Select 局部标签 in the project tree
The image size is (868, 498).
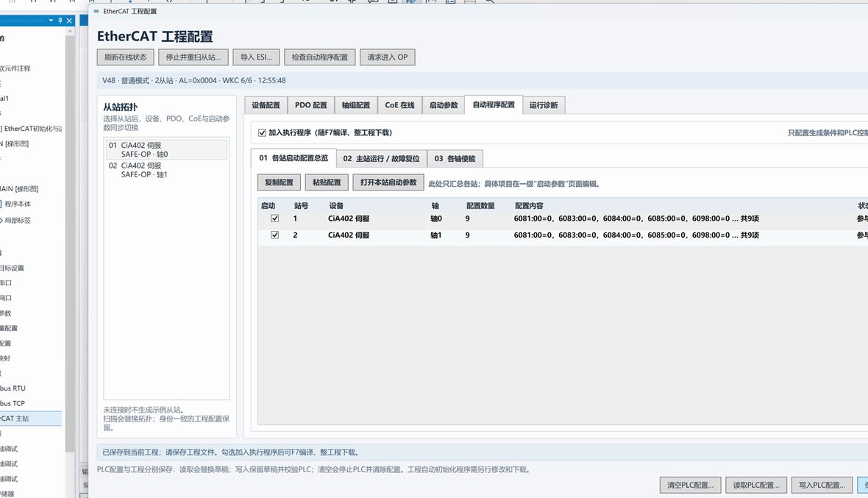click(x=18, y=220)
